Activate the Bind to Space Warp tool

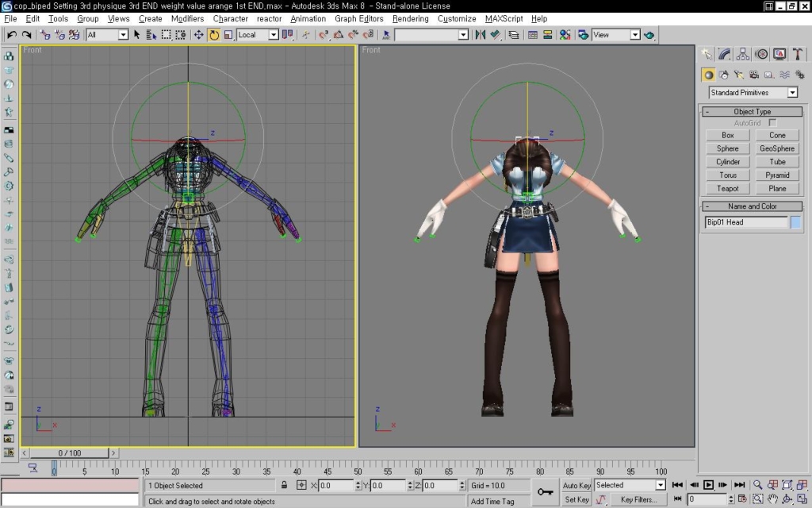tap(74, 35)
